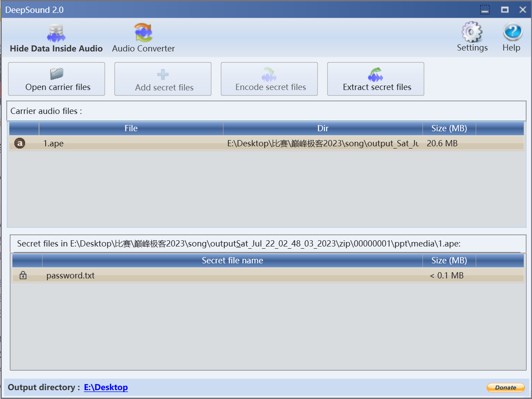Click the ape format icon beside 1.ape
This screenshot has width=532, height=399.
20,143
